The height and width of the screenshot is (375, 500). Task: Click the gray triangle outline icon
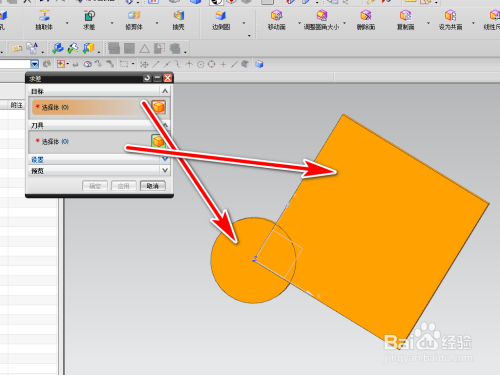(x=144, y=49)
